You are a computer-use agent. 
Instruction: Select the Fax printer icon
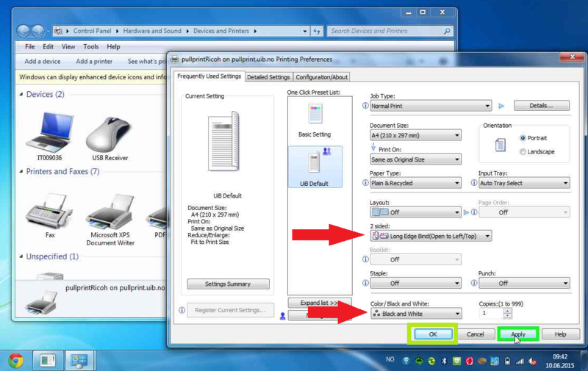(x=49, y=215)
